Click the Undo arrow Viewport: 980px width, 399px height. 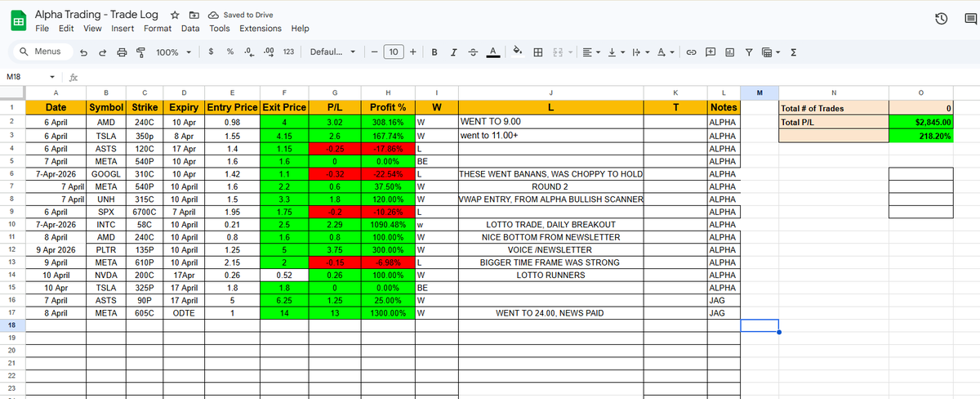pos(85,52)
